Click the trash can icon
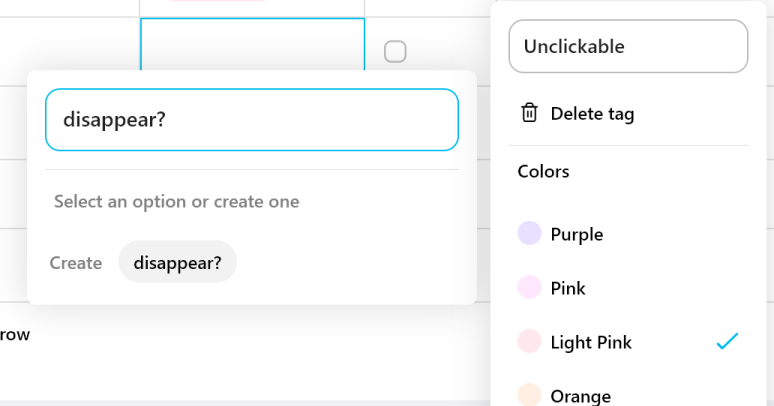The height and width of the screenshot is (406, 774). coord(530,113)
